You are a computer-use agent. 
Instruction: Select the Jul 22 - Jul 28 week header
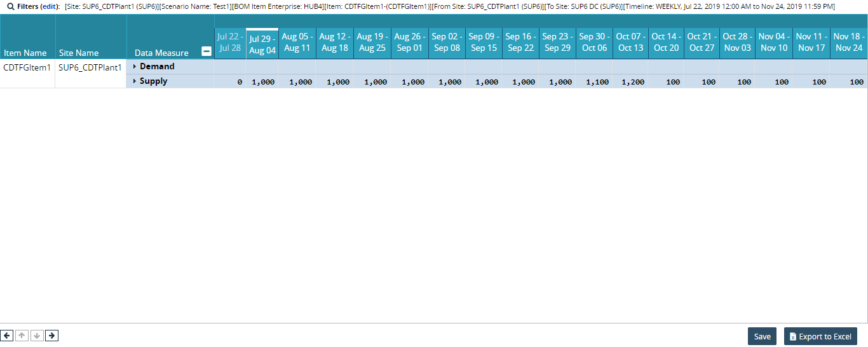pyautogui.click(x=229, y=43)
